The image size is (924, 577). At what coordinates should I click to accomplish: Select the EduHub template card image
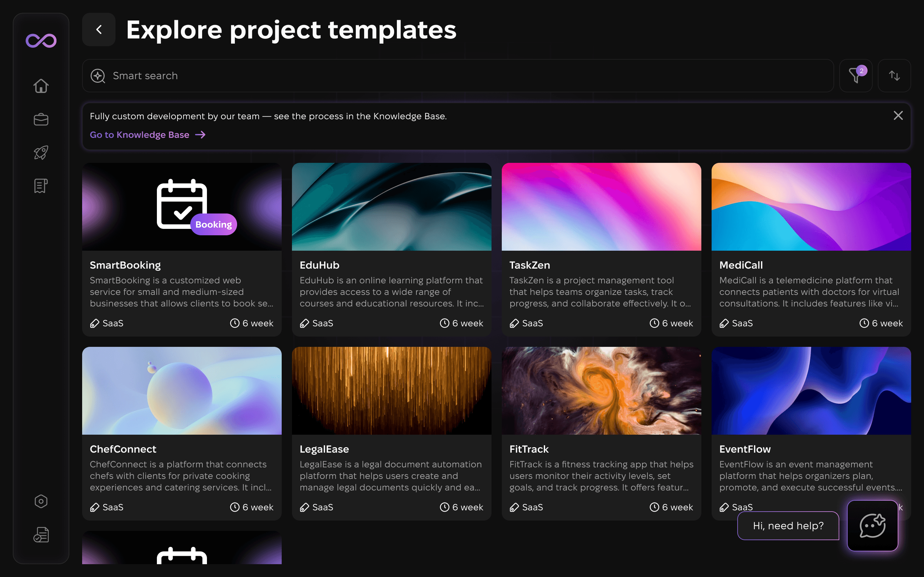coord(391,206)
